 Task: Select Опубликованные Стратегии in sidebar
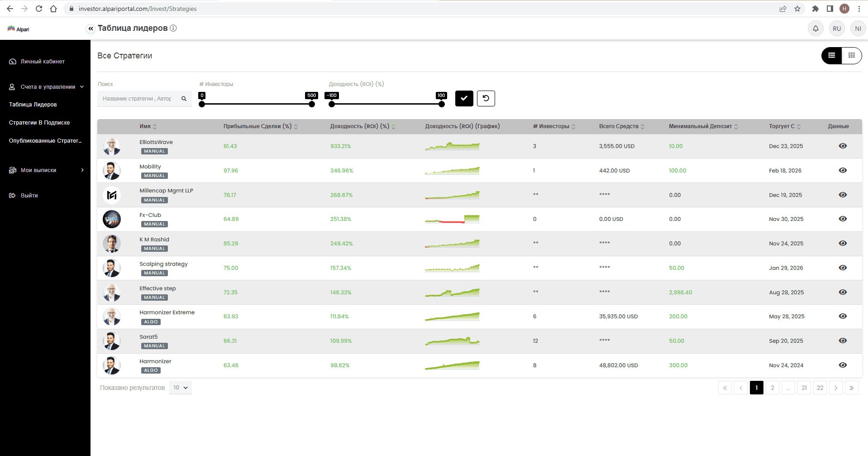click(x=45, y=141)
